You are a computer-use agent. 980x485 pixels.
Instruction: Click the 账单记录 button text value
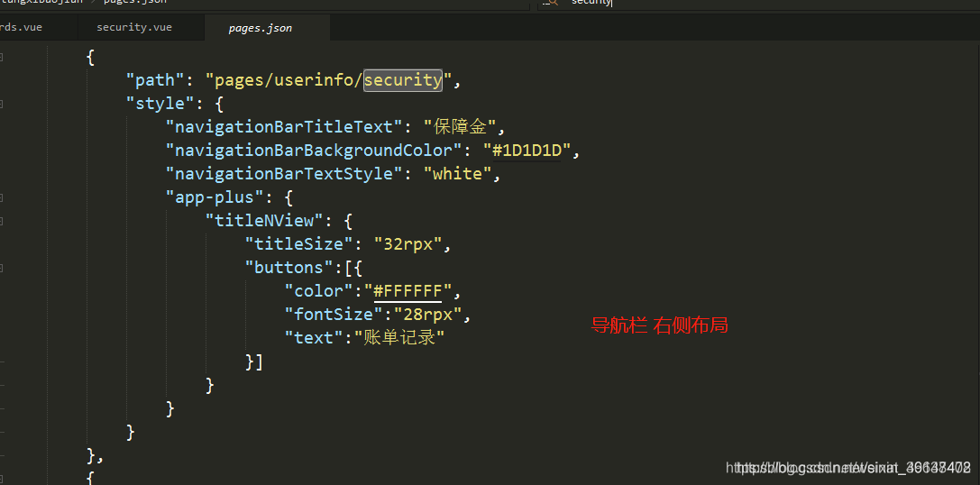[399, 337]
